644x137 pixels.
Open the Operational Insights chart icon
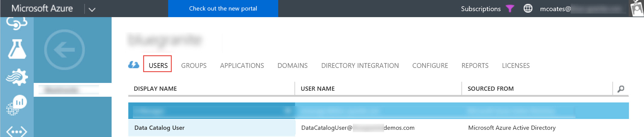point(17,105)
